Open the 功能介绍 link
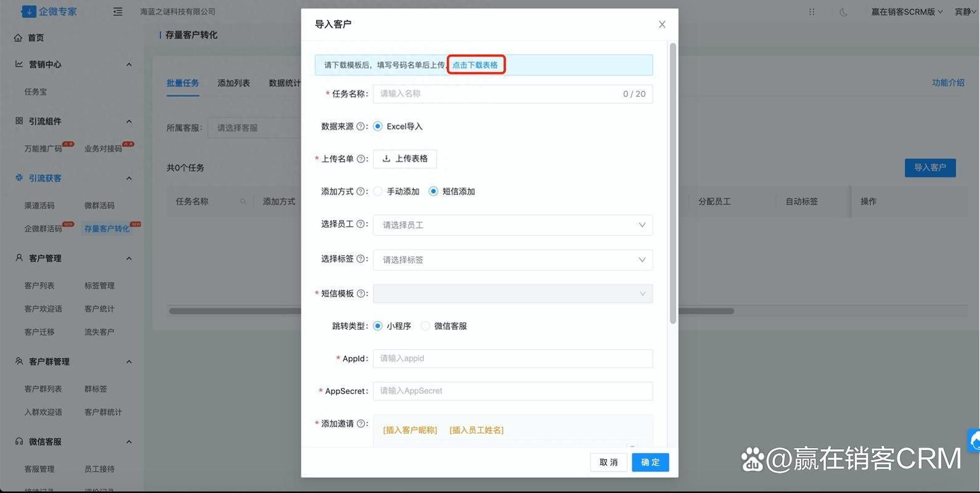980x493 pixels. [x=948, y=83]
